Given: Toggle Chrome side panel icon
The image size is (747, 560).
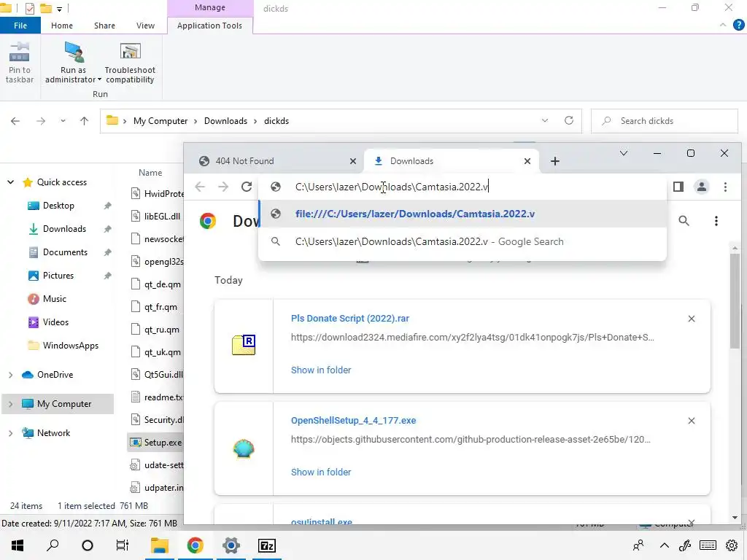Looking at the screenshot, I should 678,187.
